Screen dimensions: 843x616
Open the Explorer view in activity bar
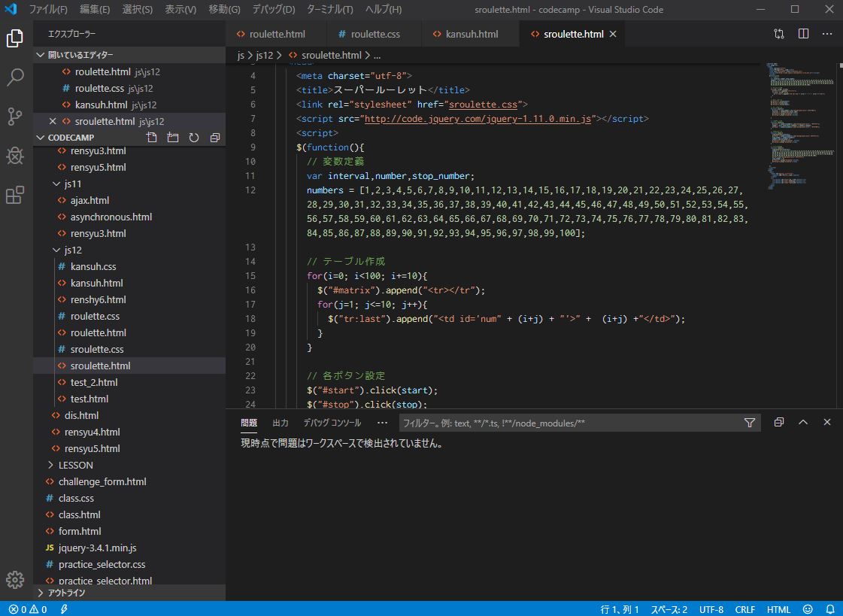(15, 38)
